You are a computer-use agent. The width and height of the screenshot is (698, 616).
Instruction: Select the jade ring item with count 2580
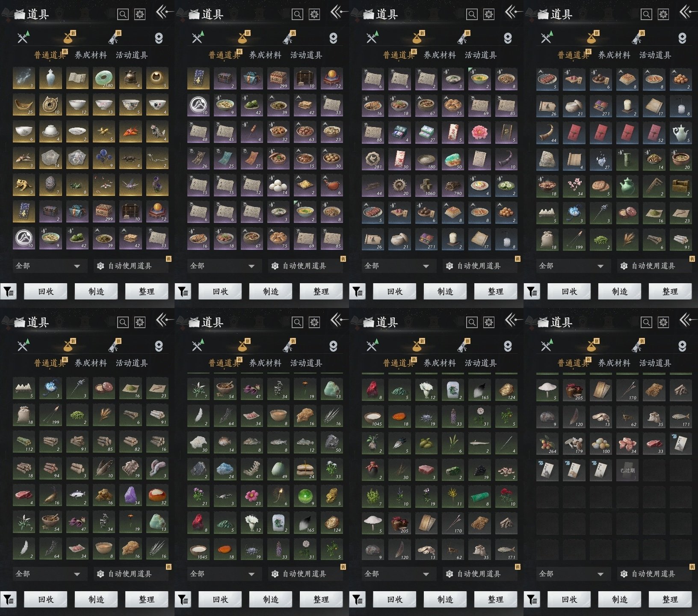pos(104,78)
